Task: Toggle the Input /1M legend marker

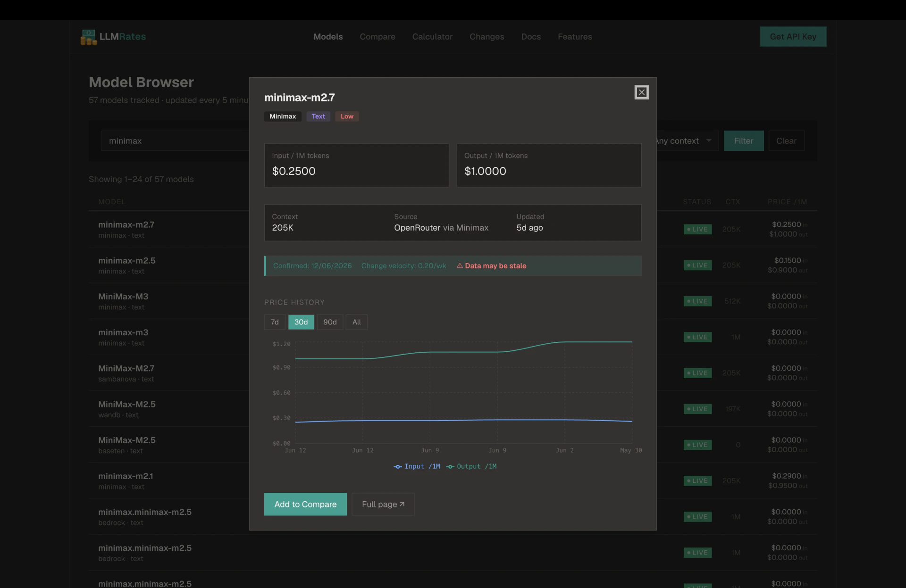Action: click(398, 467)
